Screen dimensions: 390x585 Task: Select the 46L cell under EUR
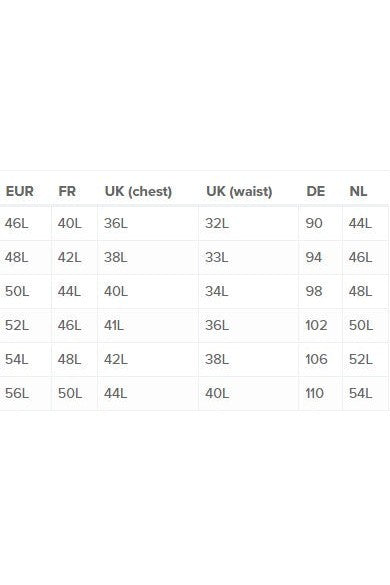(x=16, y=223)
